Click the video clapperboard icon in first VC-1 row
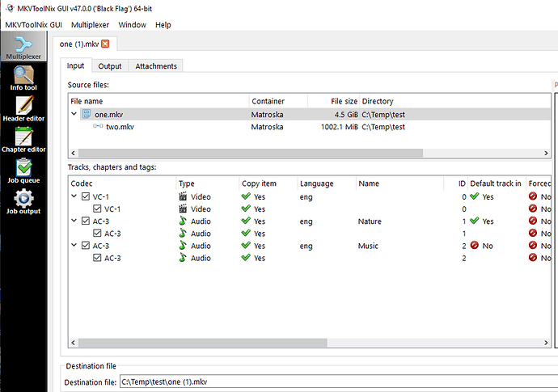 coord(183,196)
